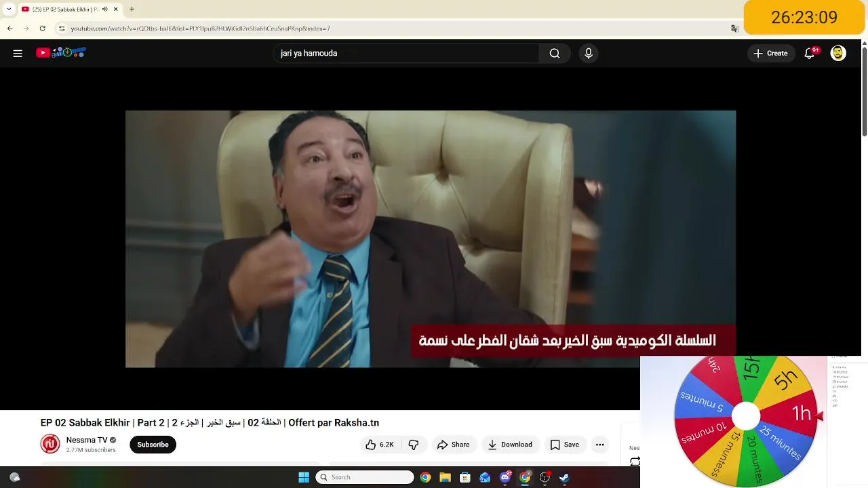Viewport: 868px width, 488px height.
Task: Open a new browser tab
Action: pos(132,9)
